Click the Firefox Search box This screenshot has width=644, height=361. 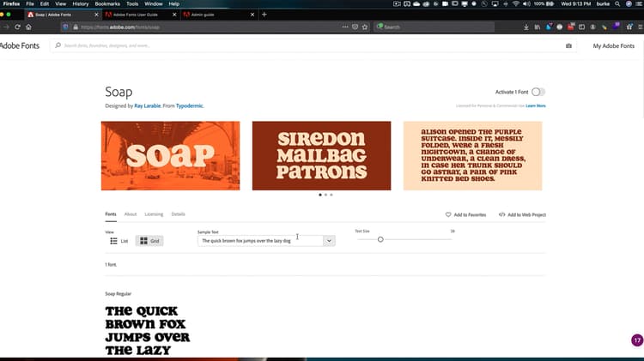tap(434, 27)
